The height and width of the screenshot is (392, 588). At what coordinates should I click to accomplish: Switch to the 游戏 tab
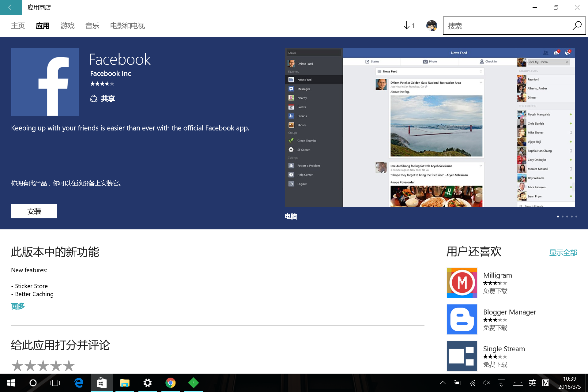click(67, 26)
